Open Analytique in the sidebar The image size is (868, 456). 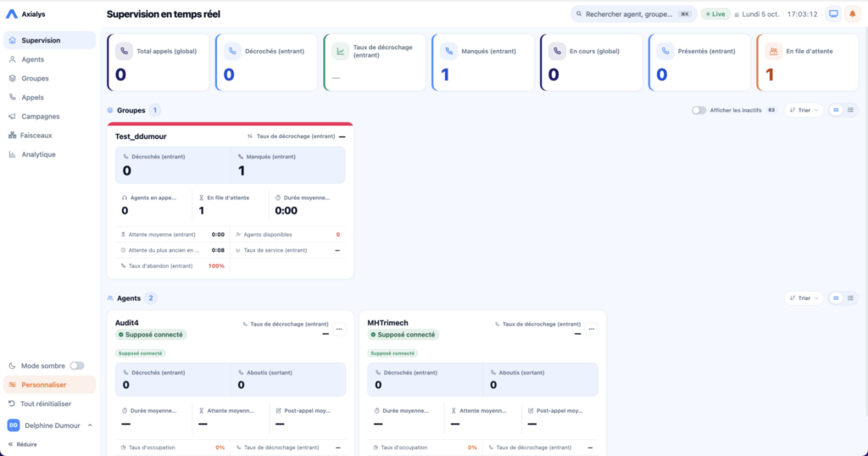click(x=49, y=154)
